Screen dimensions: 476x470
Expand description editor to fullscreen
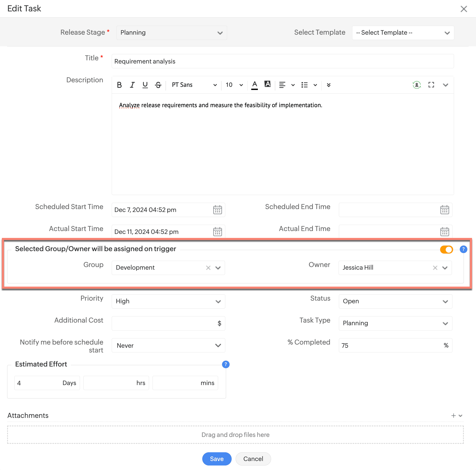[x=431, y=85]
